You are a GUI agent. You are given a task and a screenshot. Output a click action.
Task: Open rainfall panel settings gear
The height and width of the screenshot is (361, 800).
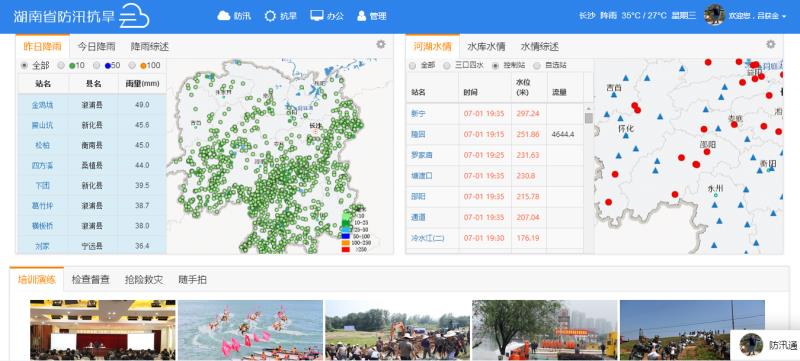tap(381, 44)
